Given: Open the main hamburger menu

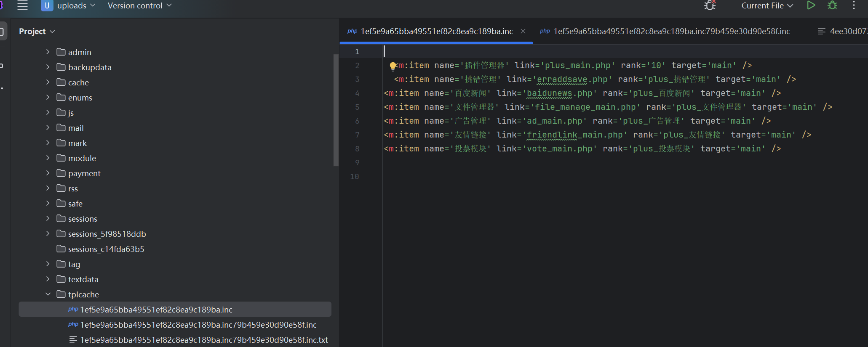Looking at the screenshot, I should [22, 5].
